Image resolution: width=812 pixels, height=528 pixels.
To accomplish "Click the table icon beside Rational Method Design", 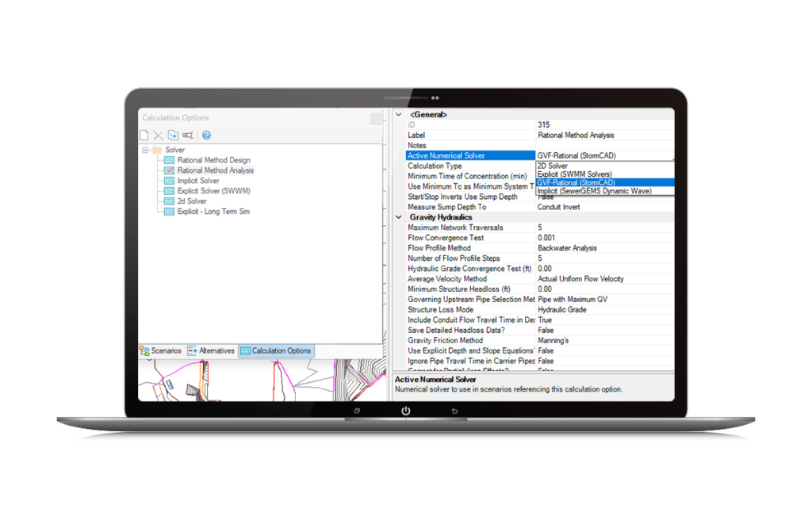I will (168, 159).
